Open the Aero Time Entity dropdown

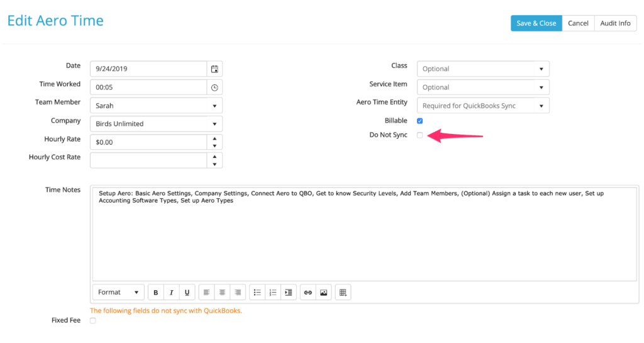[483, 106]
